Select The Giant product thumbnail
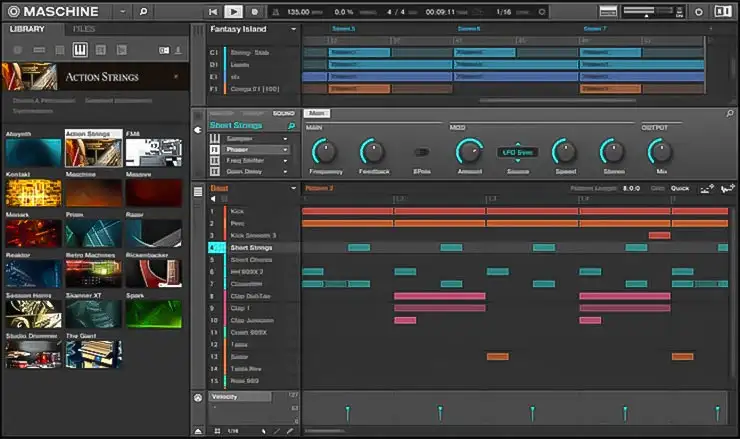 94,354
